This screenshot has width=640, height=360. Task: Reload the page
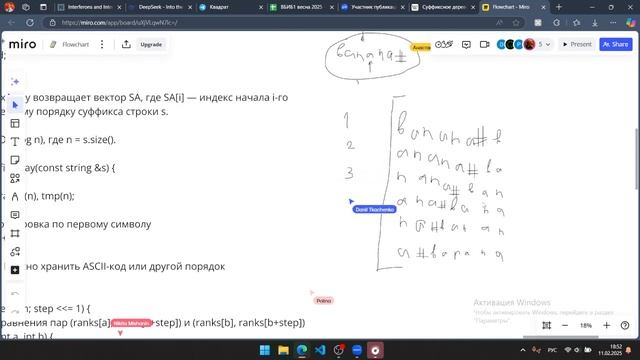coord(30,23)
